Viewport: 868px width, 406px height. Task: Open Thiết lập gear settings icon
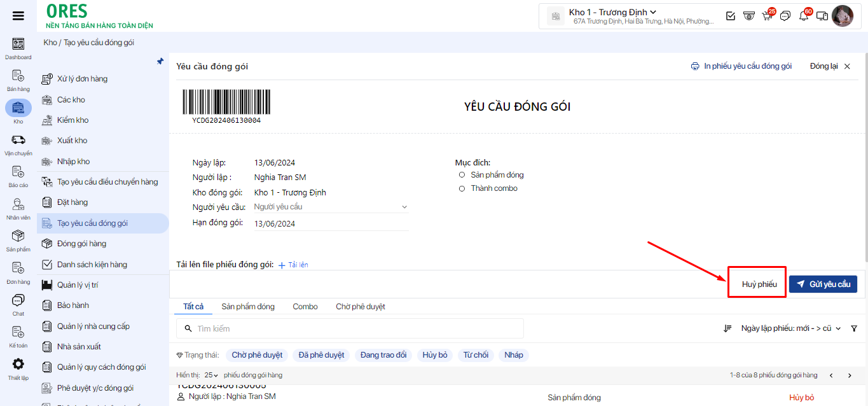18,364
